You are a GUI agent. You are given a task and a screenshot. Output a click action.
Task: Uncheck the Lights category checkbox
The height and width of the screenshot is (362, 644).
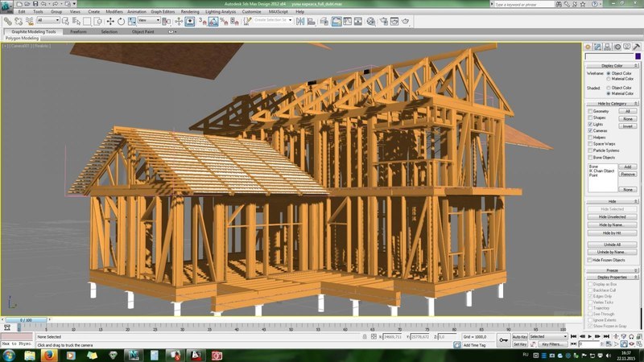pyautogui.click(x=590, y=124)
